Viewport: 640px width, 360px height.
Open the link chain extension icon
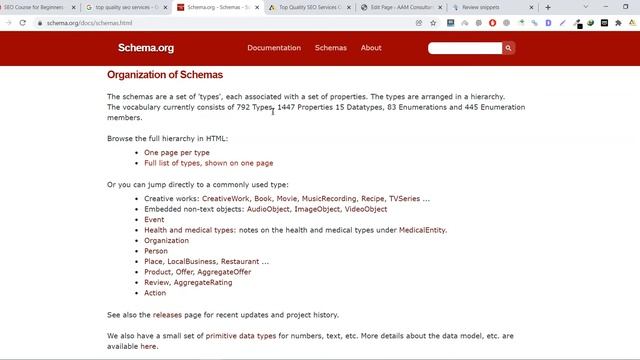click(535, 23)
